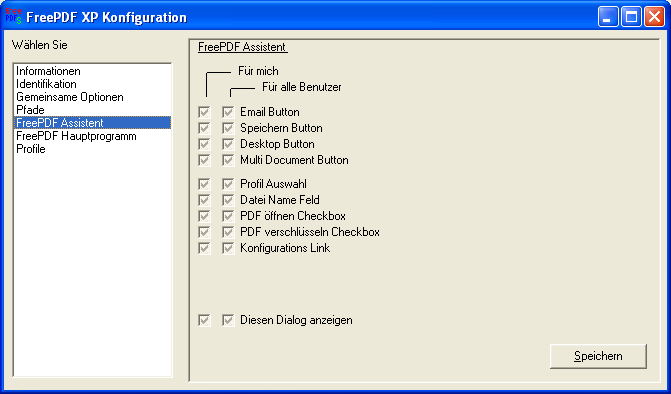Click the 'Profil Auswahl' label
The height and width of the screenshot is (394, 671).
pyautogui.click(x=273, y=184)
